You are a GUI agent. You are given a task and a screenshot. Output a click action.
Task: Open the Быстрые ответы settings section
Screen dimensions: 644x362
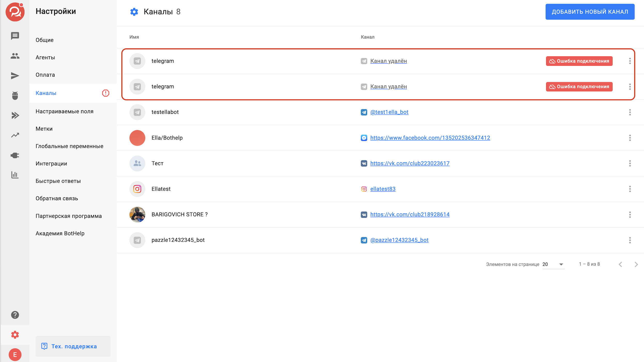tap(58, 181)
